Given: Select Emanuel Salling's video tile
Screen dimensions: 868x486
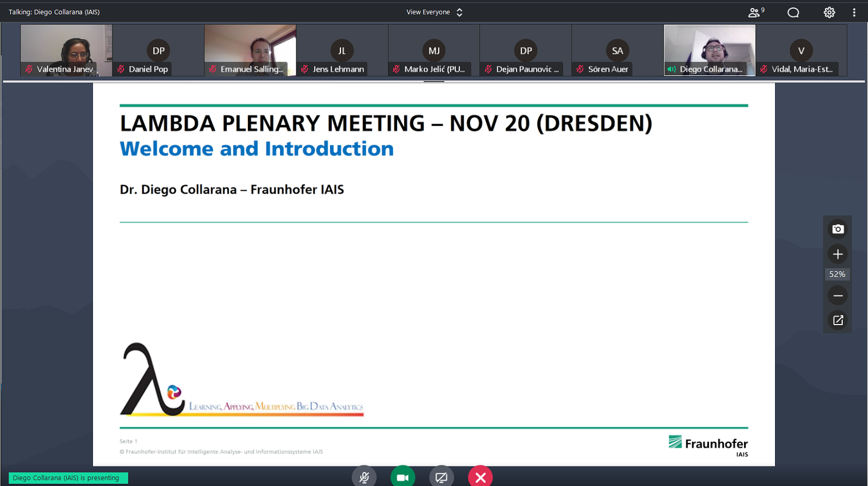Looking at the screenshot, I should pos(250,50).
